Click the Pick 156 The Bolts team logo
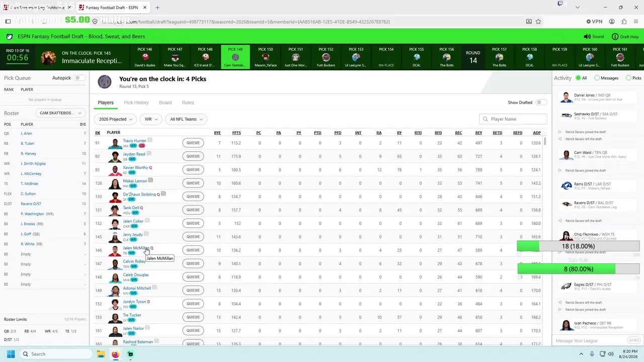 pos(447,57)
